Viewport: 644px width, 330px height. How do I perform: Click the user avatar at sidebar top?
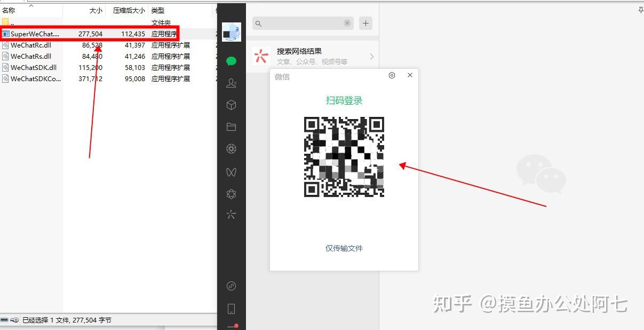pyautogui.click(x=231, y=32)
